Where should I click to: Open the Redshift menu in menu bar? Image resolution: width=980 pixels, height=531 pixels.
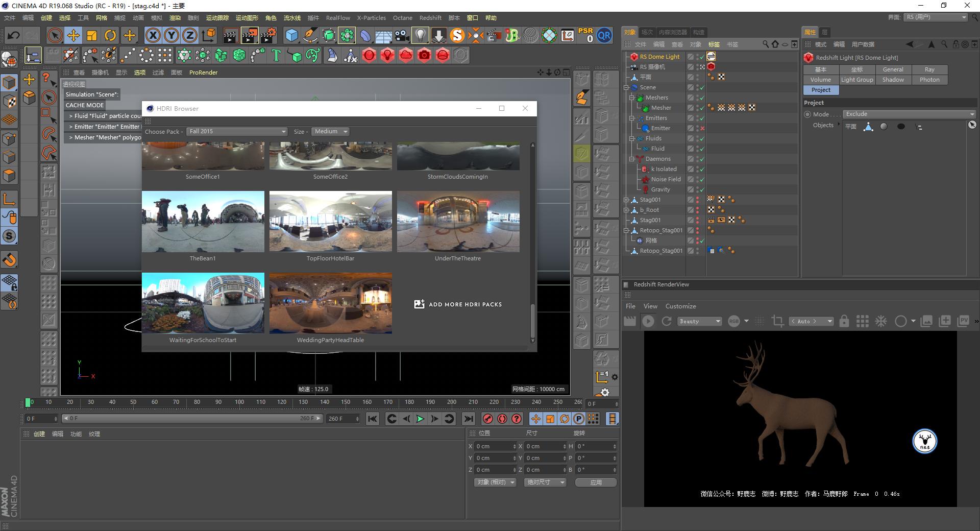[430, 18]
